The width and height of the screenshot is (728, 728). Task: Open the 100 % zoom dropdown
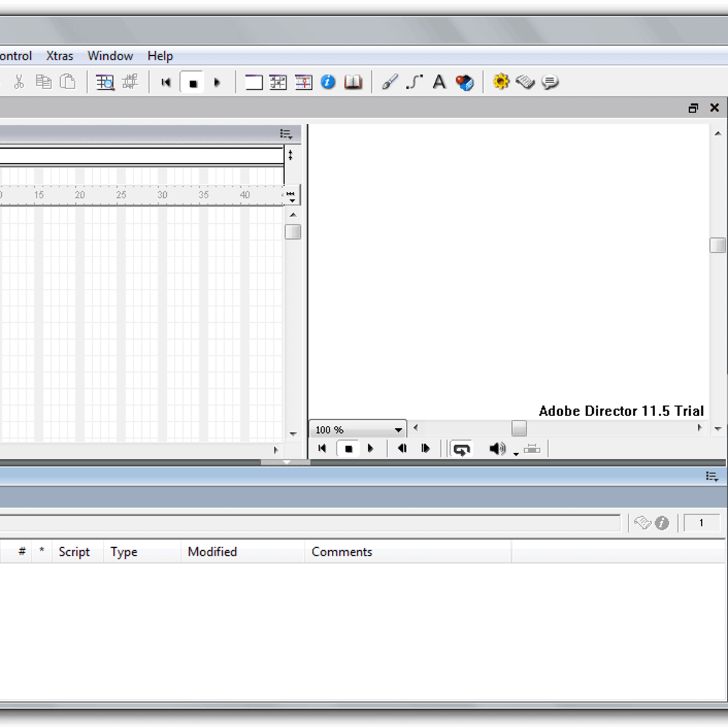pyautogui.click(x=398, y=430)
